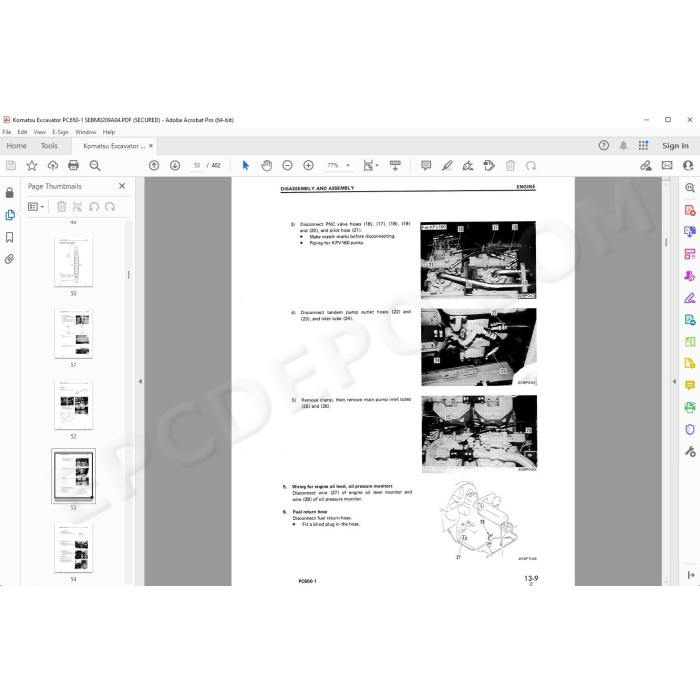This screenshot has height=700, width=700.
Task: Rotate page counterclockwise in thumbnails panel
Action: [94, 207]
